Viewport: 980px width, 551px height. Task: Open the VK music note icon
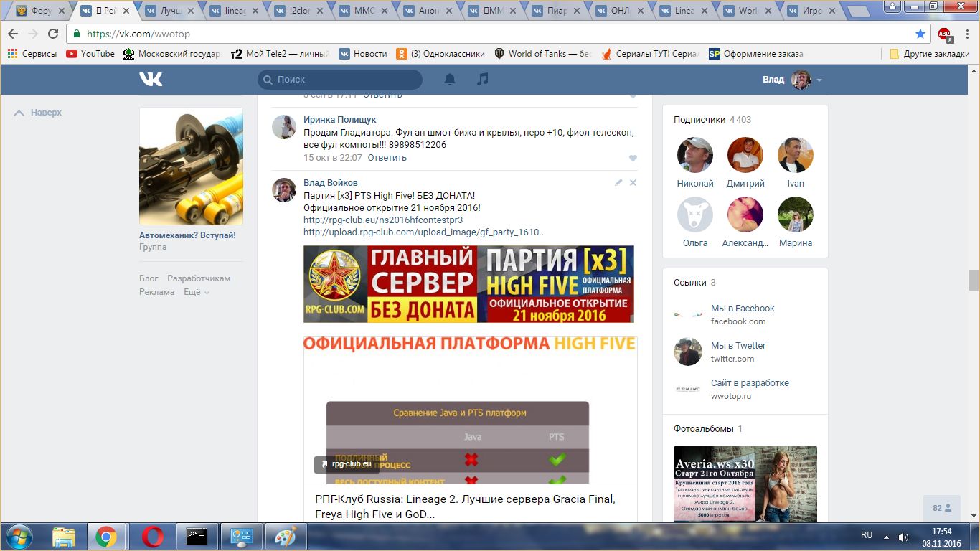point(483,79)
